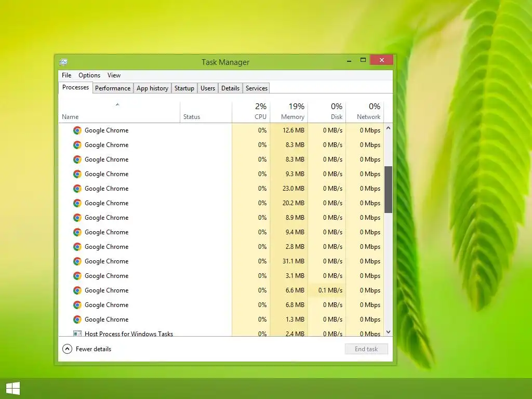Click the process list scrollbar thumb
532x399 pixels.
pos(389,190)
